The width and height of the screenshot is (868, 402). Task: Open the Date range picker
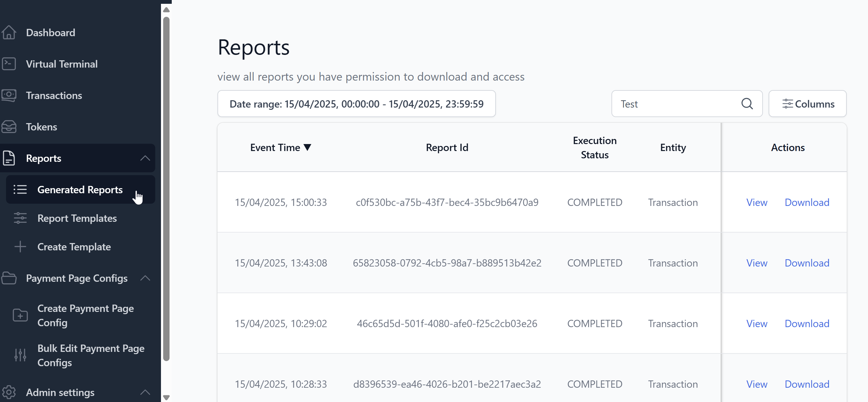[x=357, y=104]
